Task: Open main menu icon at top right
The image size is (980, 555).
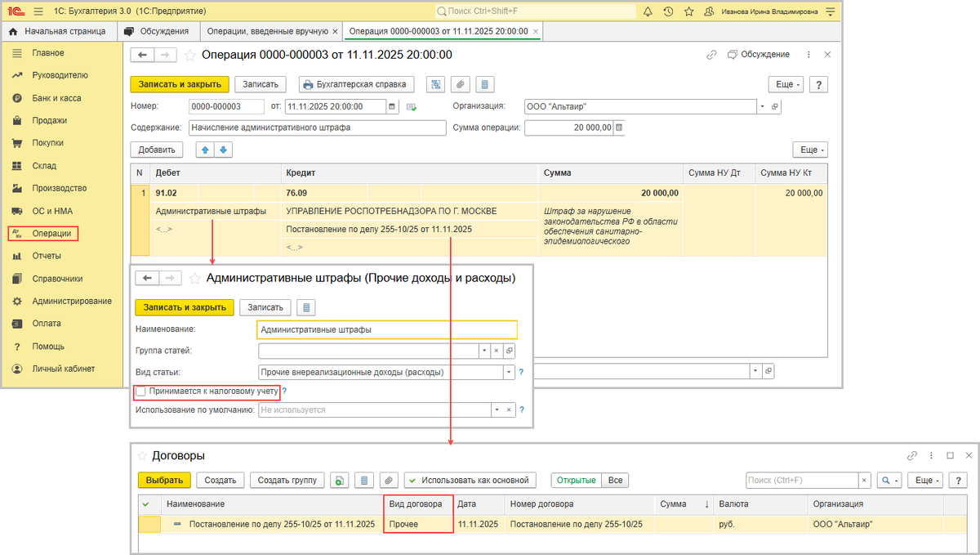Action: pyautogui.click(x=831, y=11)
